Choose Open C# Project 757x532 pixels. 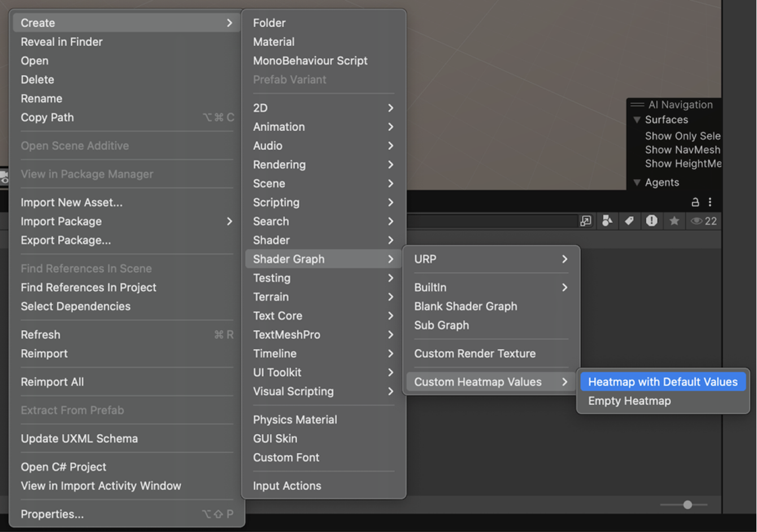127,466
